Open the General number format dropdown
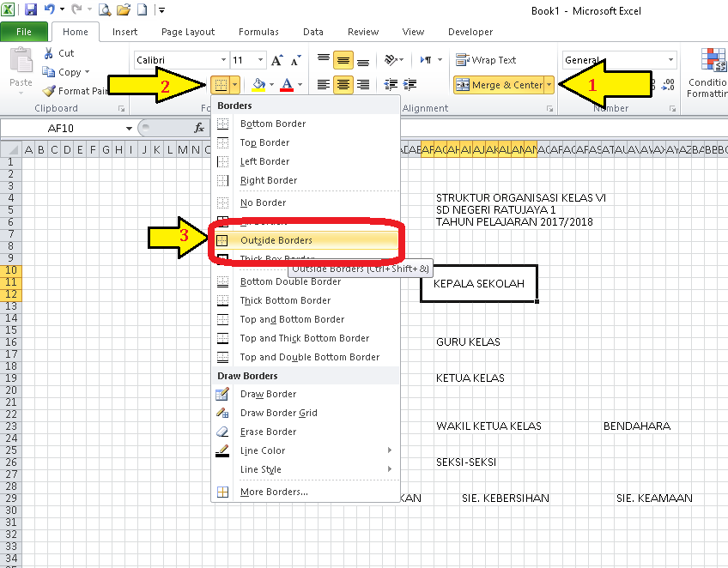728x568 pixels. 670,59
